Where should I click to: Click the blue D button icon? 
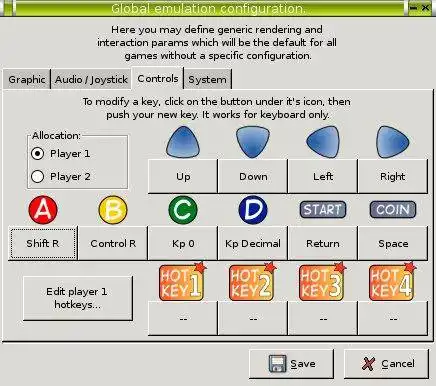pyautogui.click(x=253, y=210)
